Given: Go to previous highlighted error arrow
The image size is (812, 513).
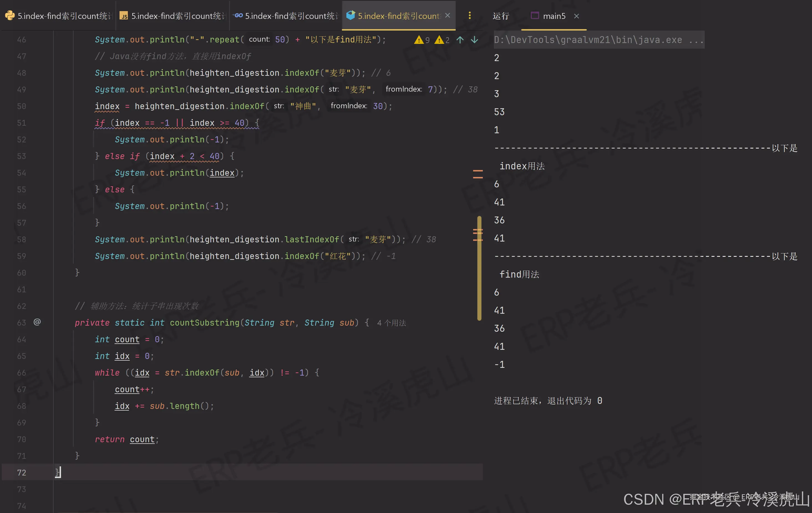Looking at the screenshot, I should (460, 40).
